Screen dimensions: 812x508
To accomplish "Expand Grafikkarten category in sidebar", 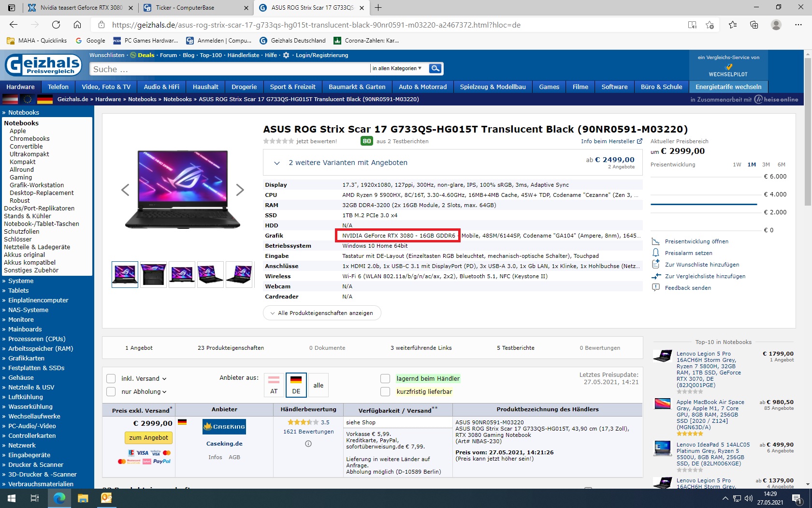I will tap(26, 358).
